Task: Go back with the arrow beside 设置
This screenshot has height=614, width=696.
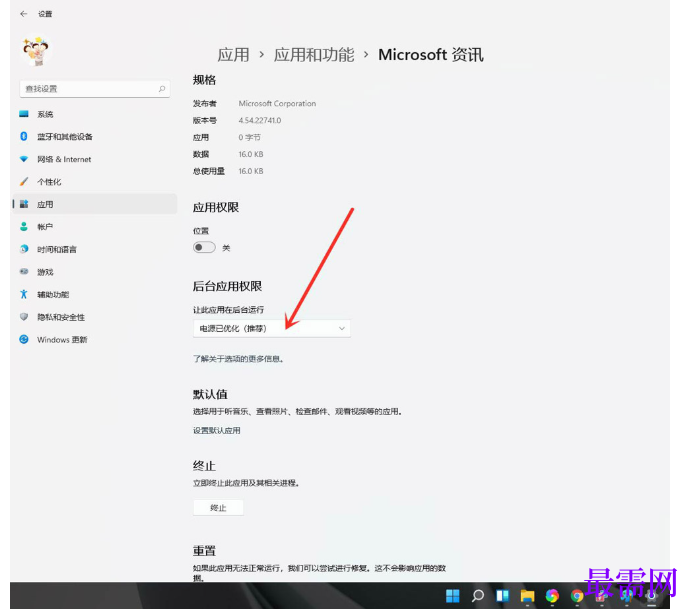Action: (24, 14)
